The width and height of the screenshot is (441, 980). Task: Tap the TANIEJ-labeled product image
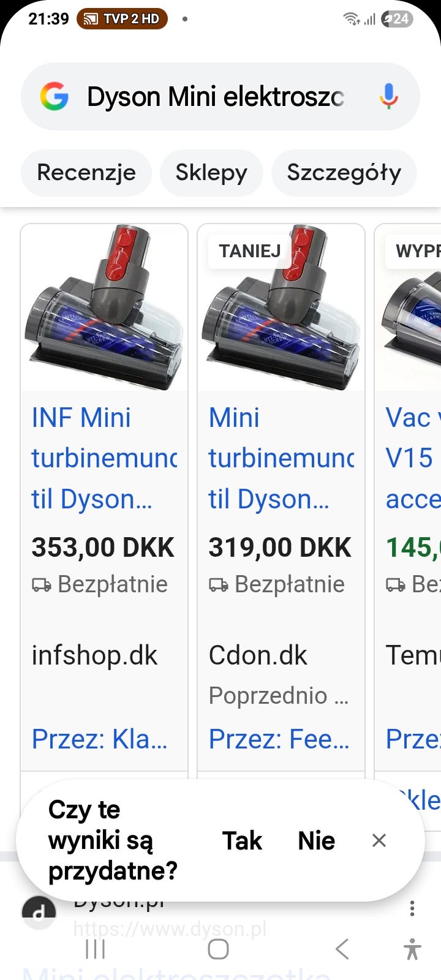(x=281, y=307)
